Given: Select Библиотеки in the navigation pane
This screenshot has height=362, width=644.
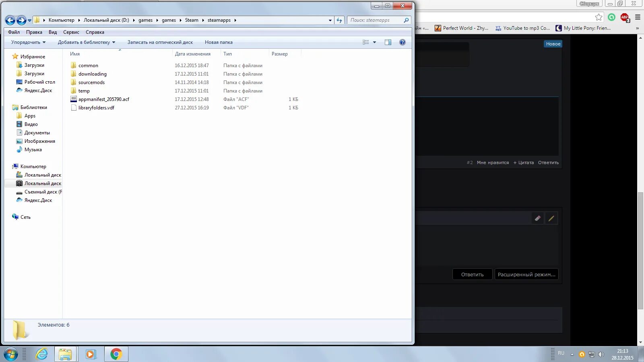Looking at the screenshot, I should tap(33, 107).
